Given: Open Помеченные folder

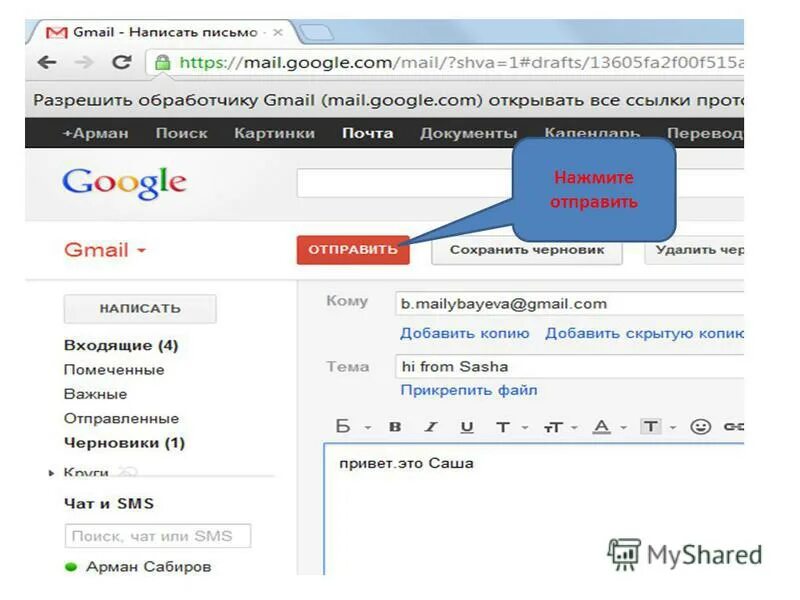Looking at the screenshot, I should (x=114, y=370).
